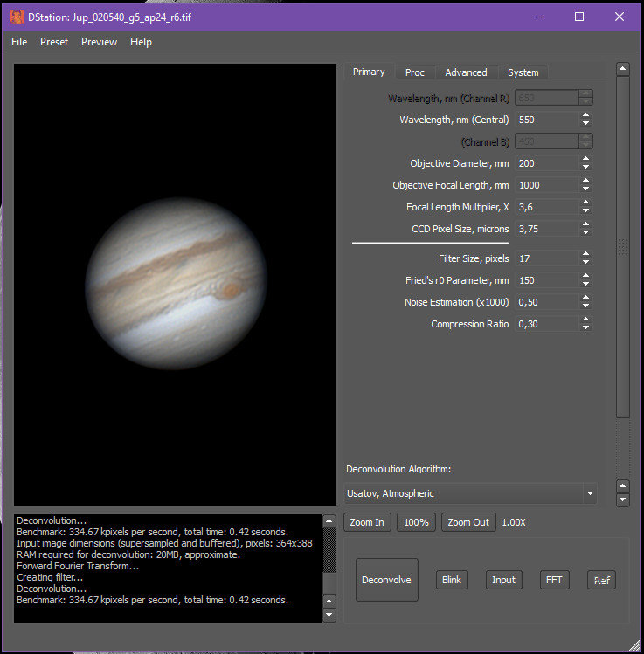Increase Compression Ratio with up arrow

point(586,320)
